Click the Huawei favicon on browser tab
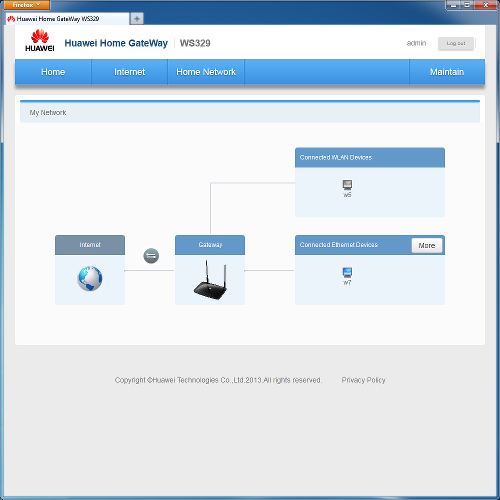Viewport: 500px width, 500px height. coord(11,19)
